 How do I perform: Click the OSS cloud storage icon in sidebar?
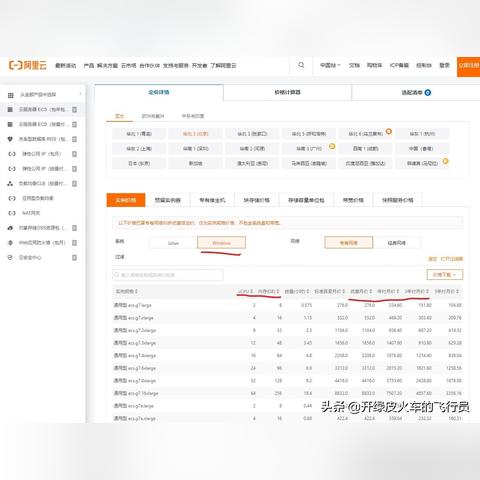coord(10,228)
